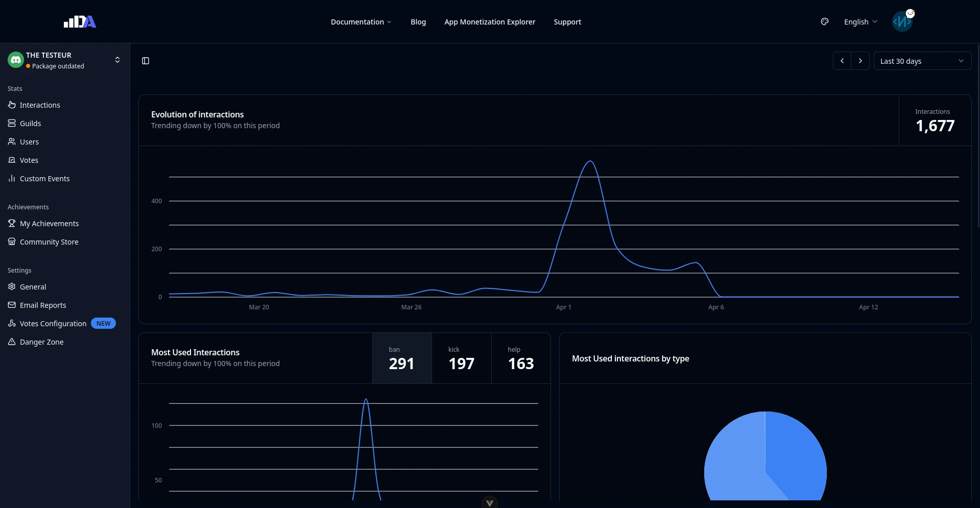Screen dimensions: 980x508
Task: View Users statistics
Action: (x=29, y=141)
